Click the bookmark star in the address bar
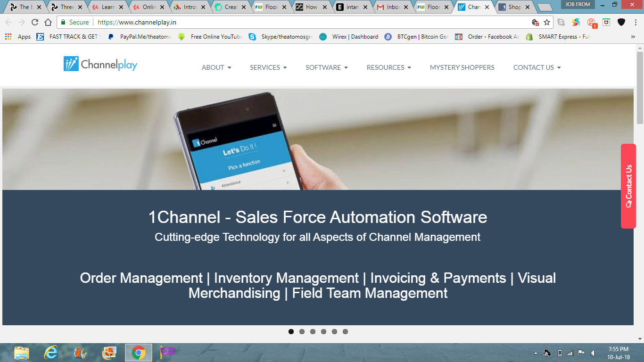This screenshot has height=362, width=644. 546,22
